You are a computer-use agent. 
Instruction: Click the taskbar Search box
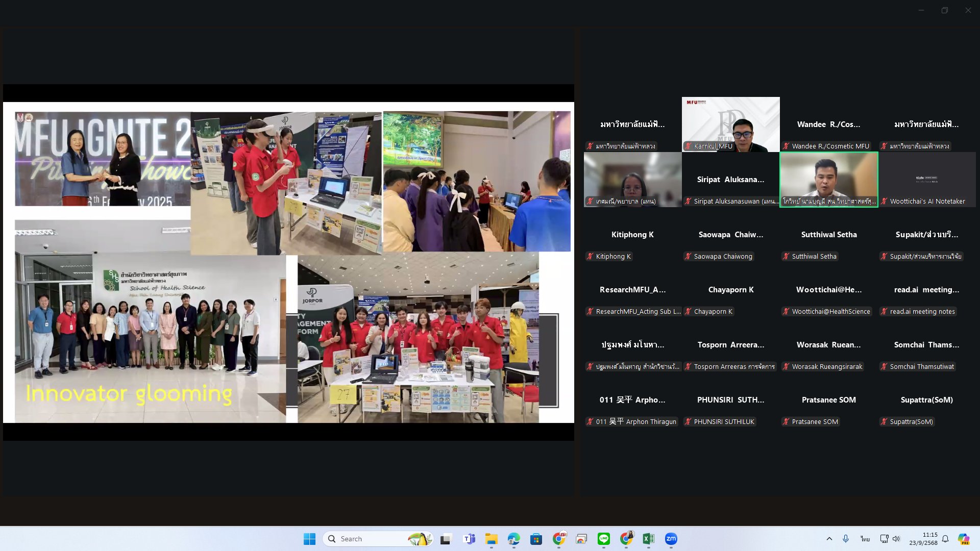pyautogui.click(x=378, y=539)
